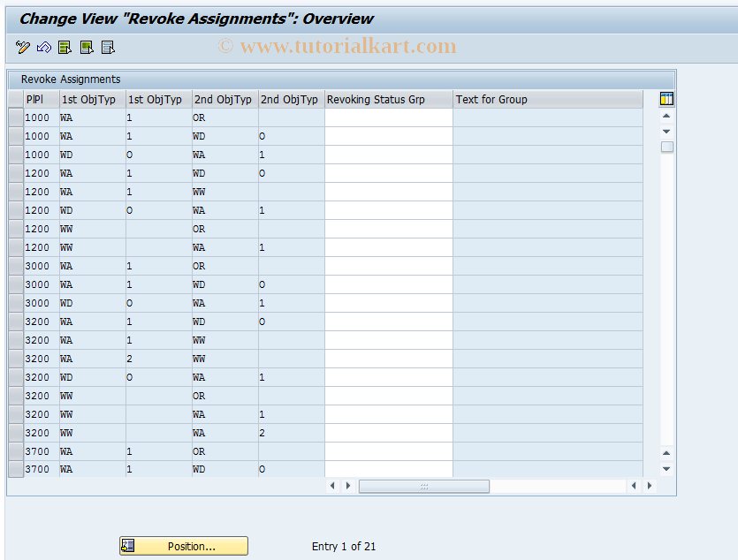Select row selector for 3200 WA 2 WW
The height and width of the screenshot is (560, 738).
(x=16, y=359)
